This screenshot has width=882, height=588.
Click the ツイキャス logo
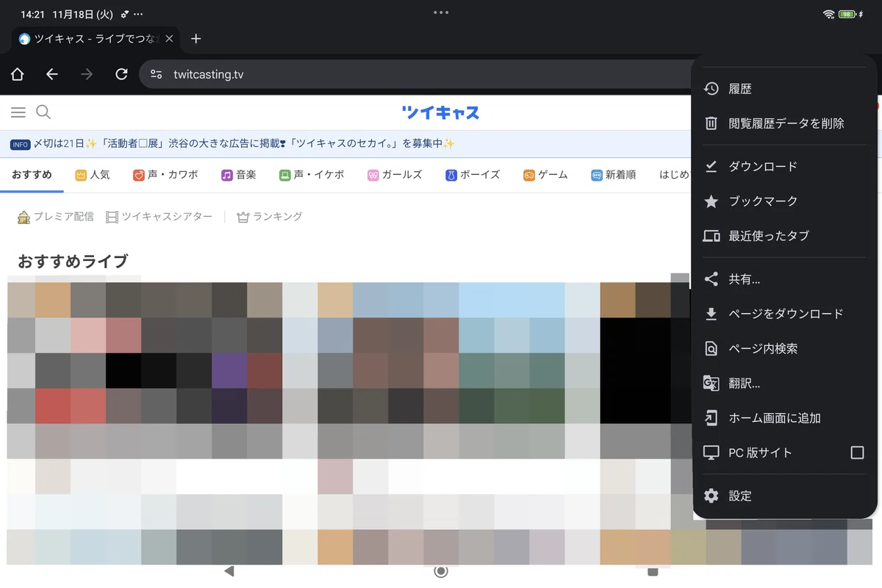[440, 112]
